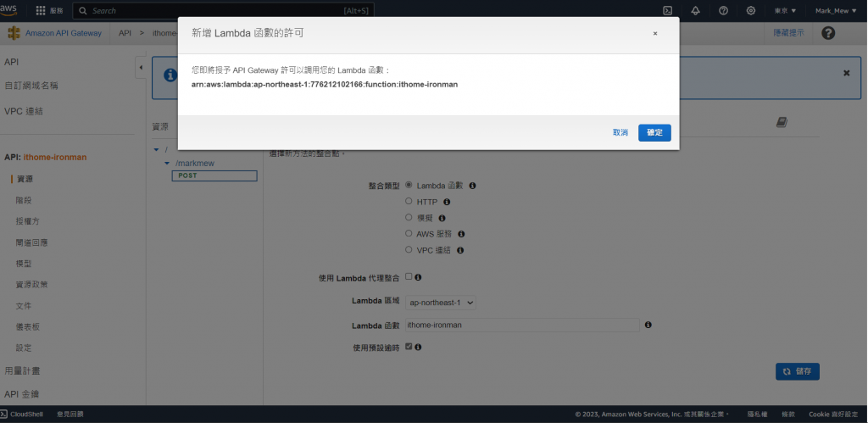Image resolution: width=868 pixels, height=423 pixels.
Task: Open privacy link in footer
Action: [x=757, y=415]
